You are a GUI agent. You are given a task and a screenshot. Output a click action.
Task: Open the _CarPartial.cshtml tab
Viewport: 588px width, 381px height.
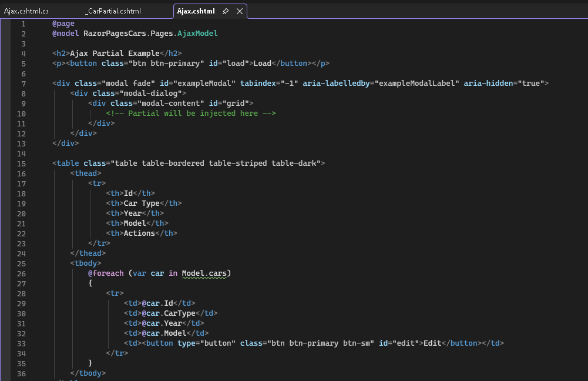coord(113,11)
